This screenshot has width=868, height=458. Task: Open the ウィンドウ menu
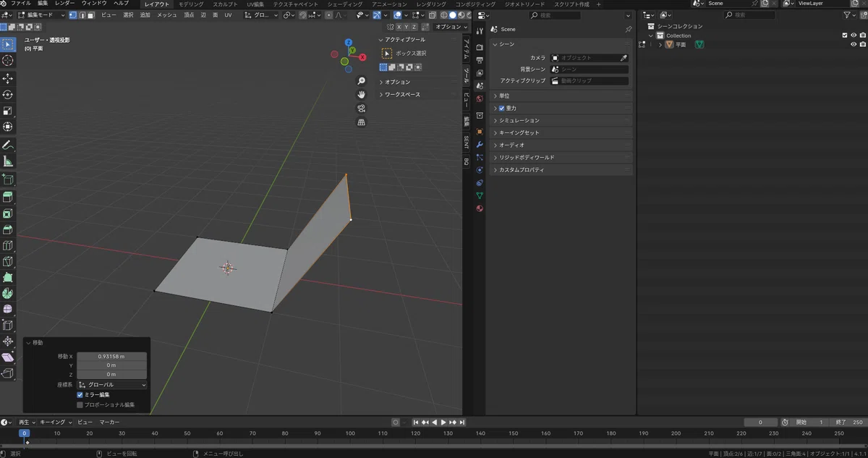tap(93, 4)
